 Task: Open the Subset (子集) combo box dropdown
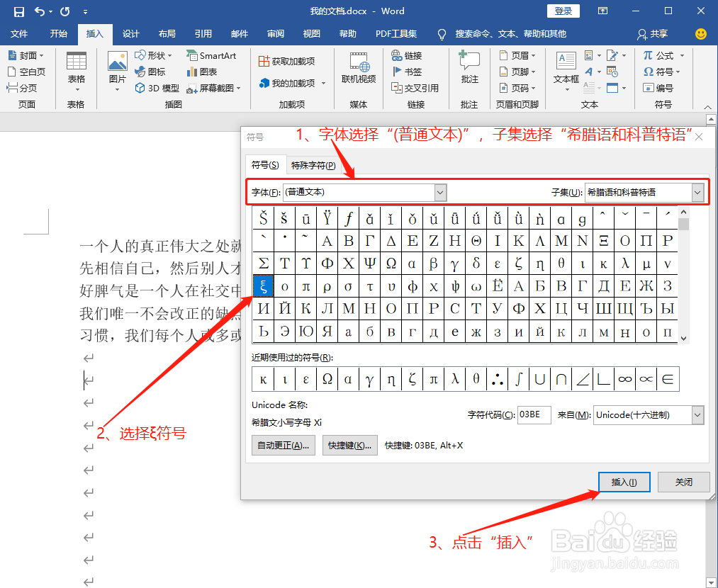(x=697, y=193)
